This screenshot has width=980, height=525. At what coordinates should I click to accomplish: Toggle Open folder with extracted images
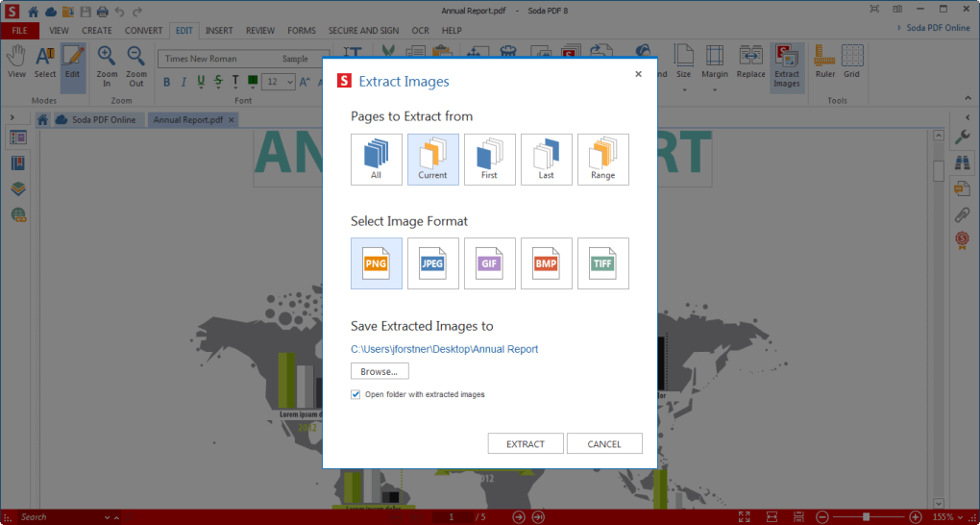(356, 394)
